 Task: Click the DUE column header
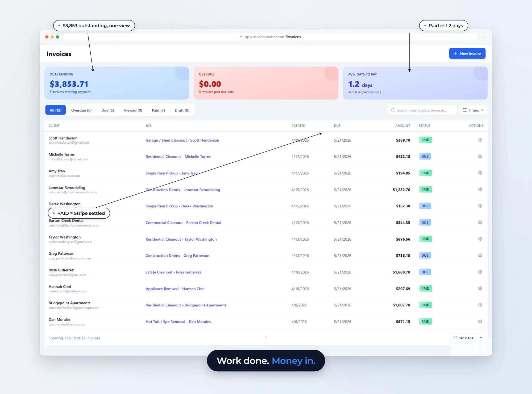(337, 126)
